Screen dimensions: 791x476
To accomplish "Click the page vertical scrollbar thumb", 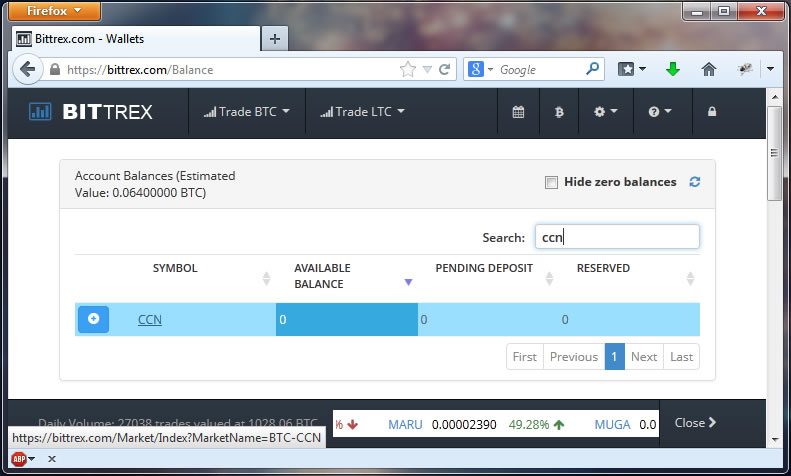I will pos(774,153).
